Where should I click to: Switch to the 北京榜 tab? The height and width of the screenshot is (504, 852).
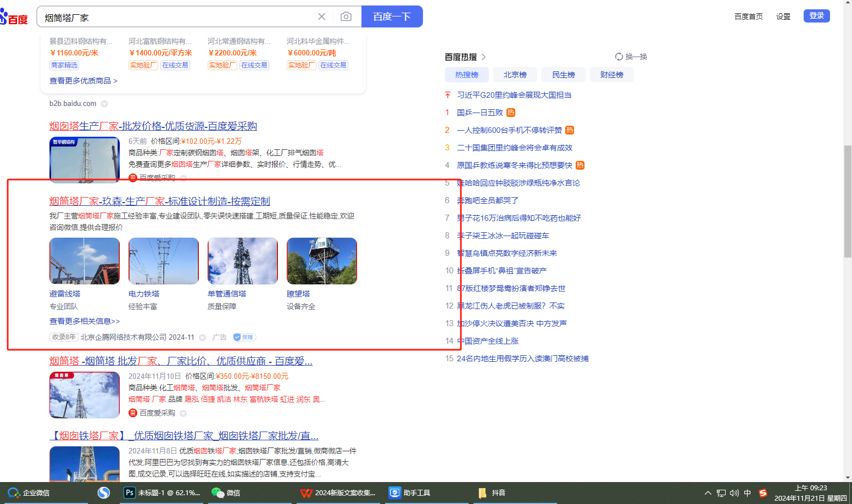click(515, 75)
